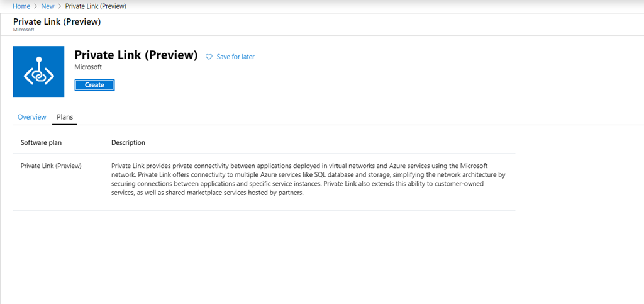This screenshot has height=304, width=644.
Task: Click the plan description paragraph text
Action: pyautogui.click(x=308, y=179)
